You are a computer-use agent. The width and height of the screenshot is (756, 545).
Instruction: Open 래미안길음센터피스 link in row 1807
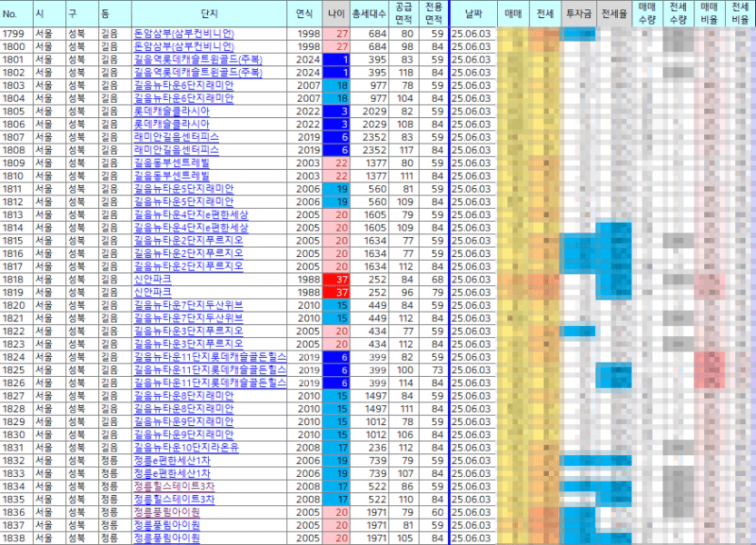(176, 137)
